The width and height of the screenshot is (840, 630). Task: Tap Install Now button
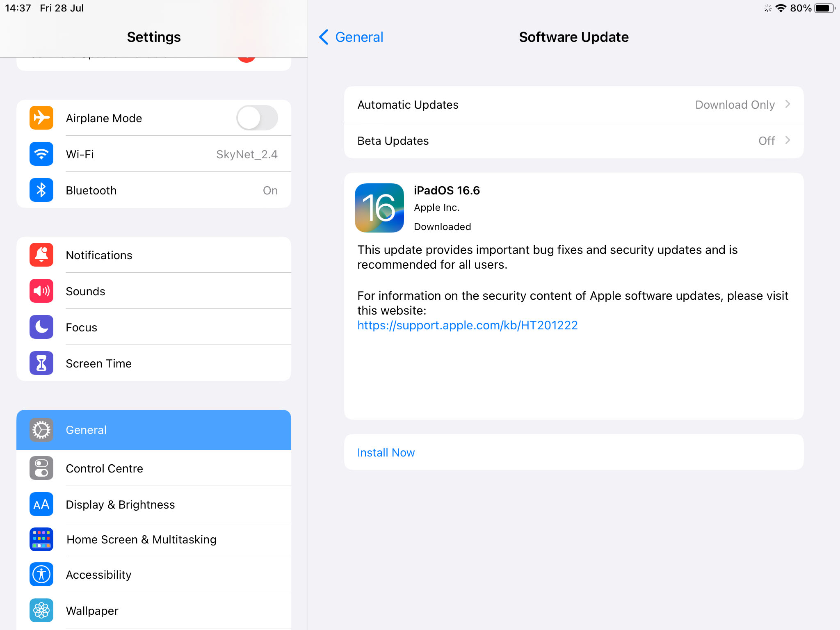(386, 452)
